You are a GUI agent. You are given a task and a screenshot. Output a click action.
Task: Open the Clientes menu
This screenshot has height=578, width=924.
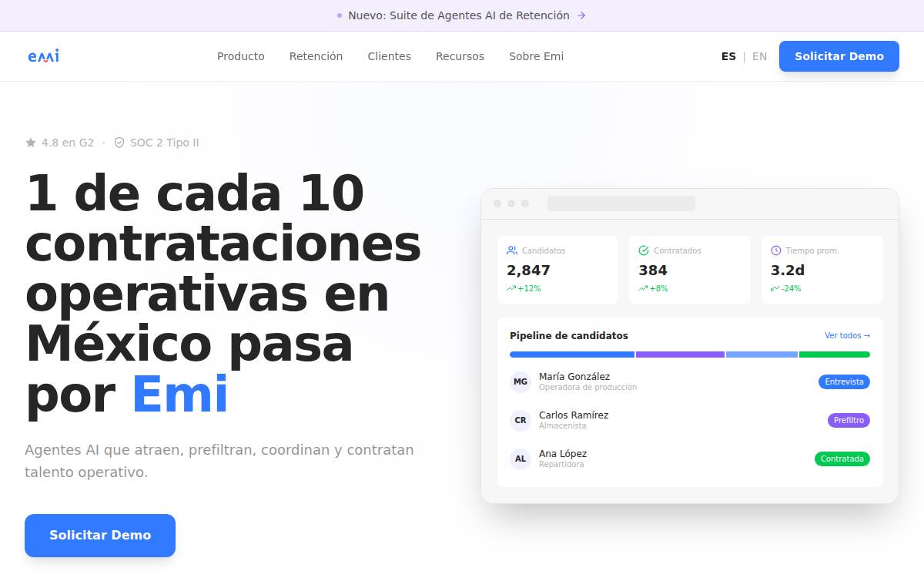coord(390,56)
